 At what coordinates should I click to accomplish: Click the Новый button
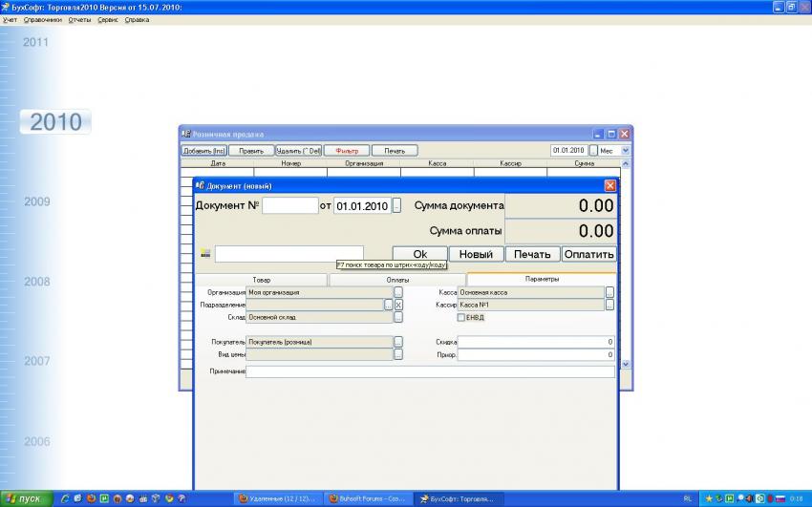pos(476,254)
